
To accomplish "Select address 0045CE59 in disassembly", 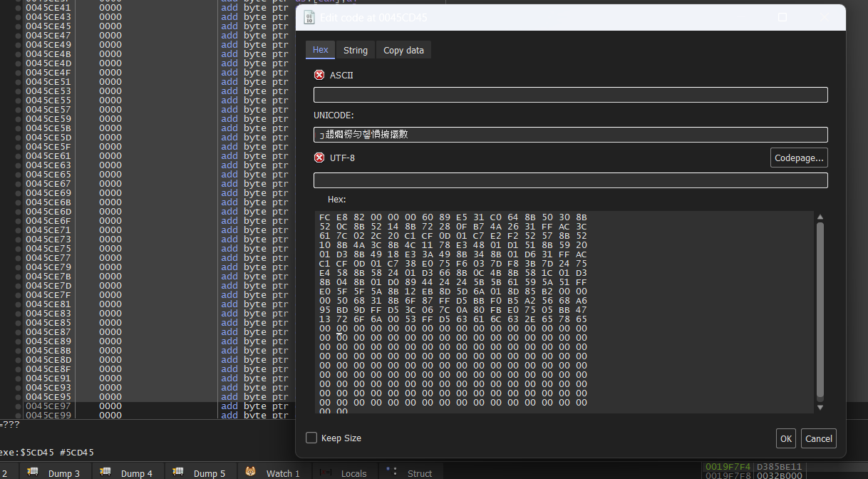I will [x=48, y=118].
